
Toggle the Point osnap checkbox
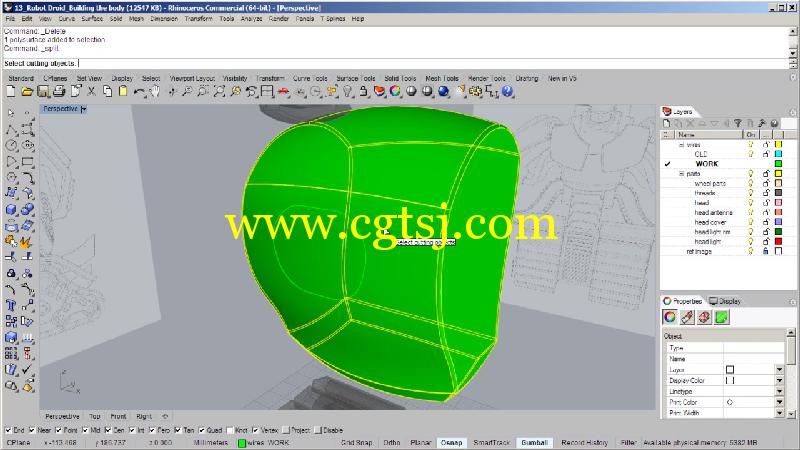point(58,430)
